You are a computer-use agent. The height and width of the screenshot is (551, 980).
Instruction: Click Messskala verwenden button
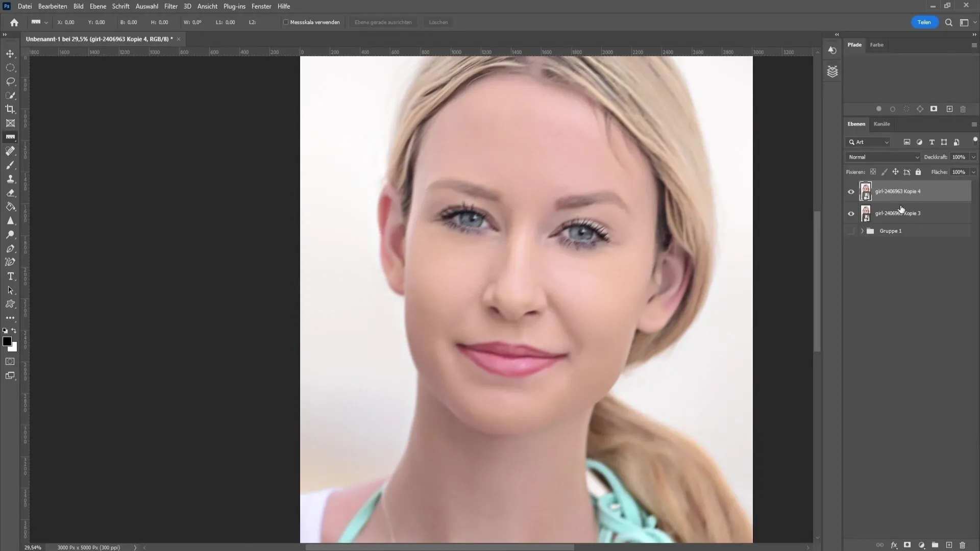click(311, 22)
